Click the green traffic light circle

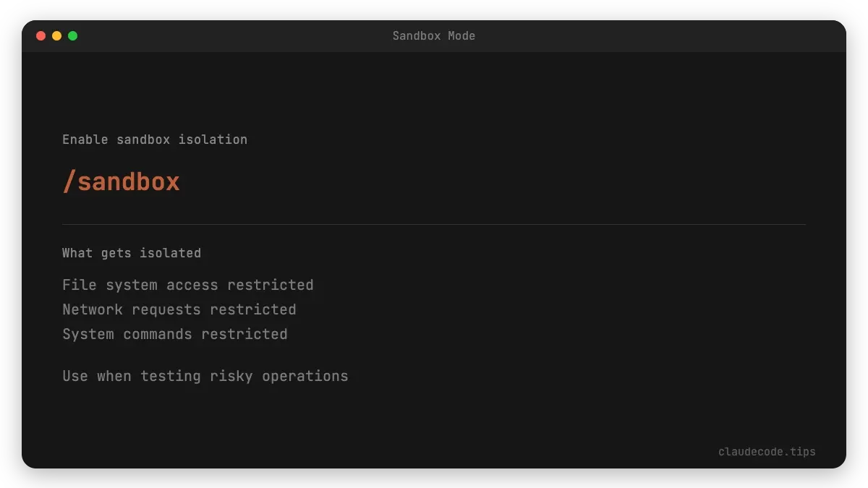click(x=72, y=35)
